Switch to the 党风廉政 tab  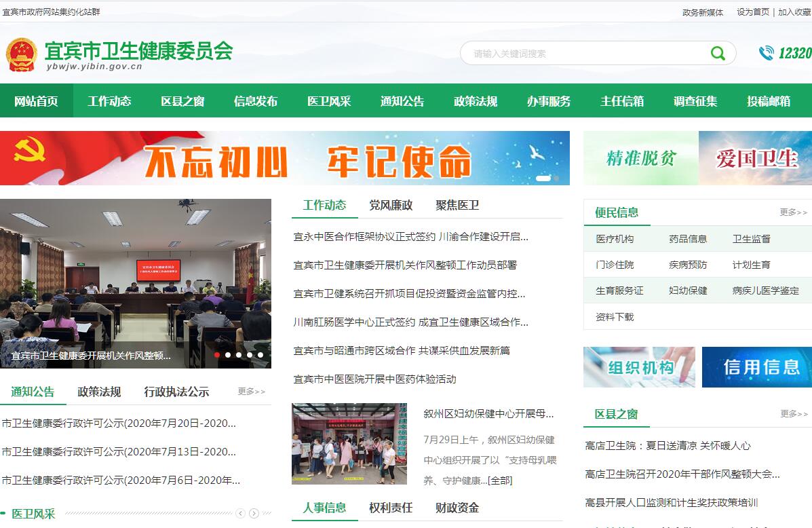point(391,206)
